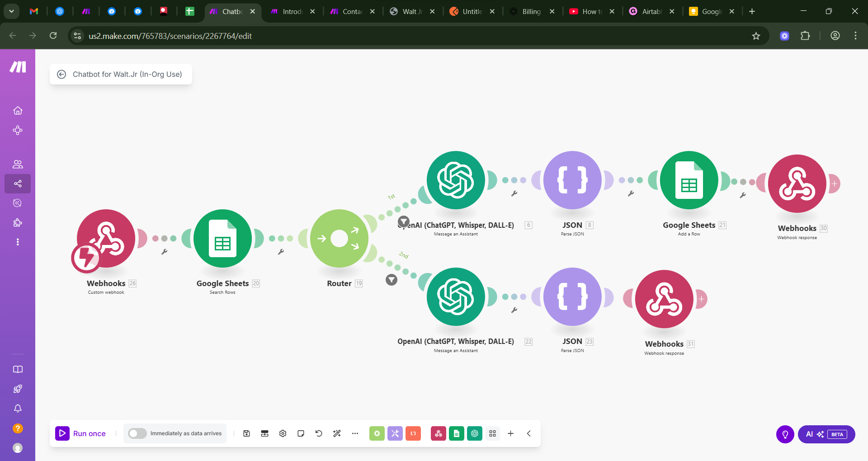
Task: Click the wrench after the upper OpenAI module
Action: click(514, 193)
